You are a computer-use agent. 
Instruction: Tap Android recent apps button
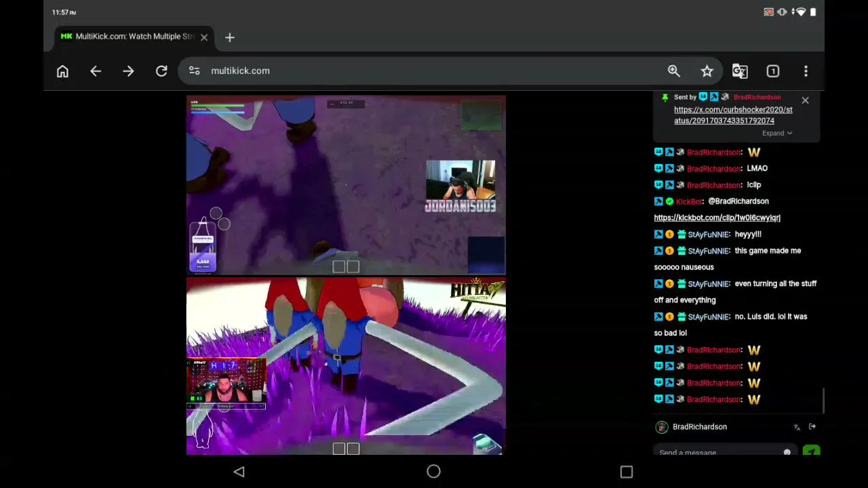[627, 472]
